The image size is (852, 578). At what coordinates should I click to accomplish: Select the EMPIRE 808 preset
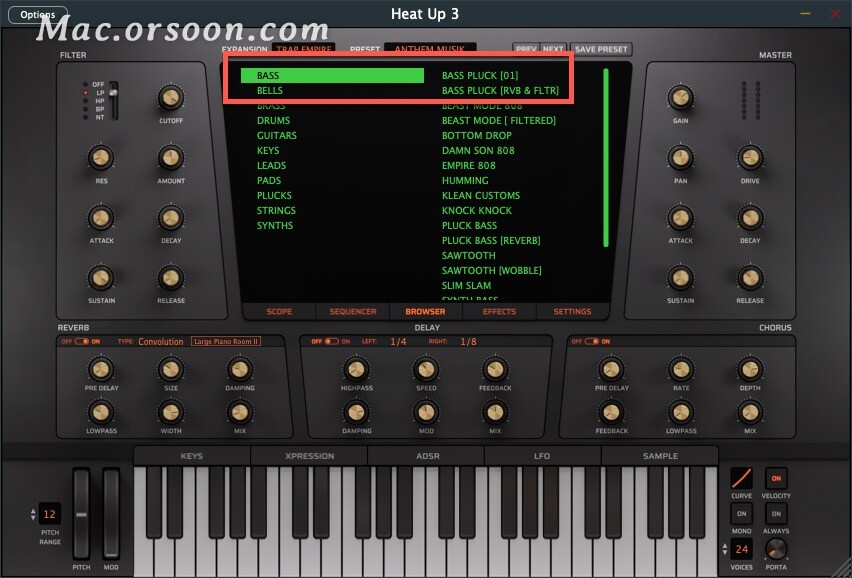coord(468,166)
